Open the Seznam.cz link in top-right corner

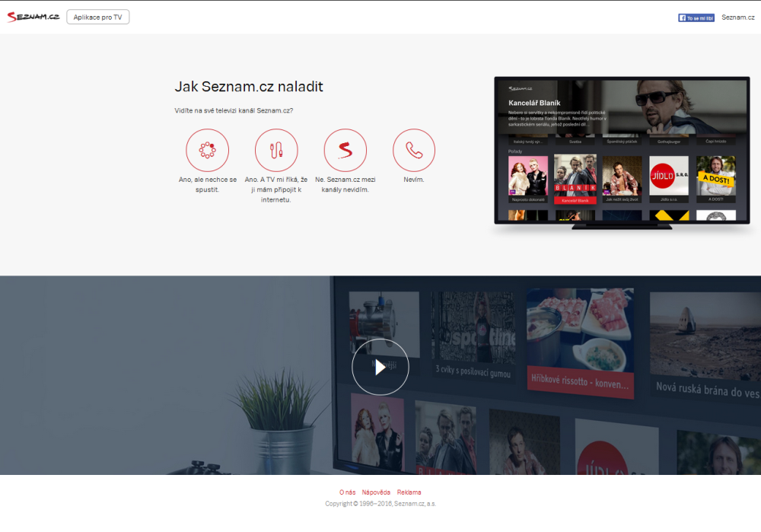tap(737, 17)
